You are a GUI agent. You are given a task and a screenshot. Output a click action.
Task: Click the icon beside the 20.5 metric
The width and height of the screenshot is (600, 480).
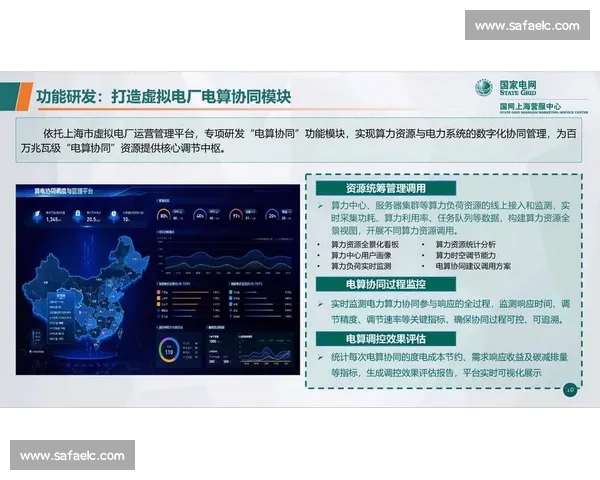pyautogui.click(x=78, y=216)
